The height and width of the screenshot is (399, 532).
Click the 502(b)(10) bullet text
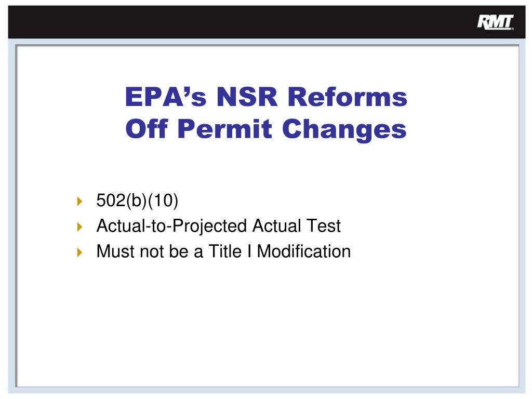[x=137, y=201]
